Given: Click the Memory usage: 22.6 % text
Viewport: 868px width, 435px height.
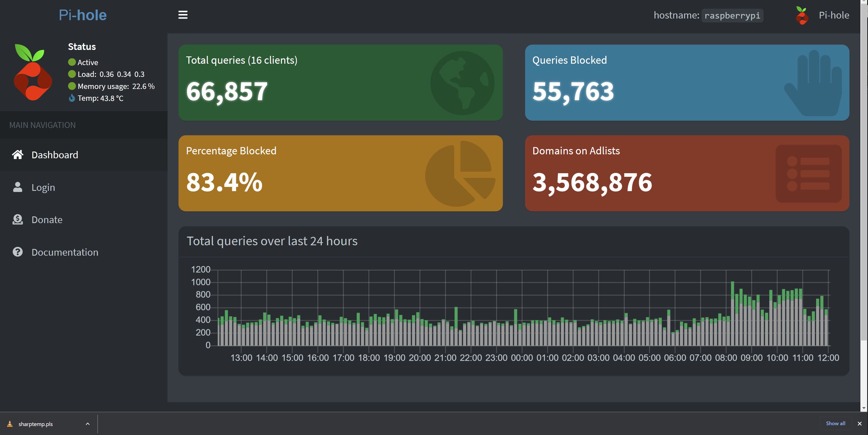Looking at the screenshot, I should [x=116, y=86].
